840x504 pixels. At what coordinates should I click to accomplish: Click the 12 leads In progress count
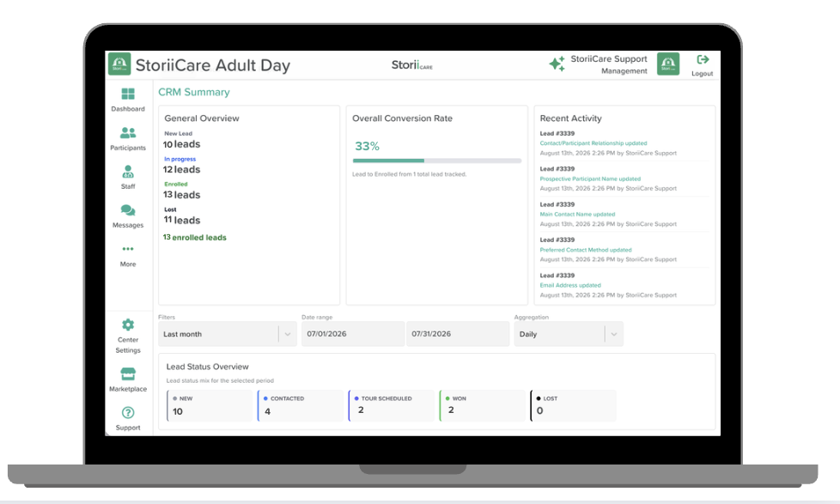[x=181, y=169]
